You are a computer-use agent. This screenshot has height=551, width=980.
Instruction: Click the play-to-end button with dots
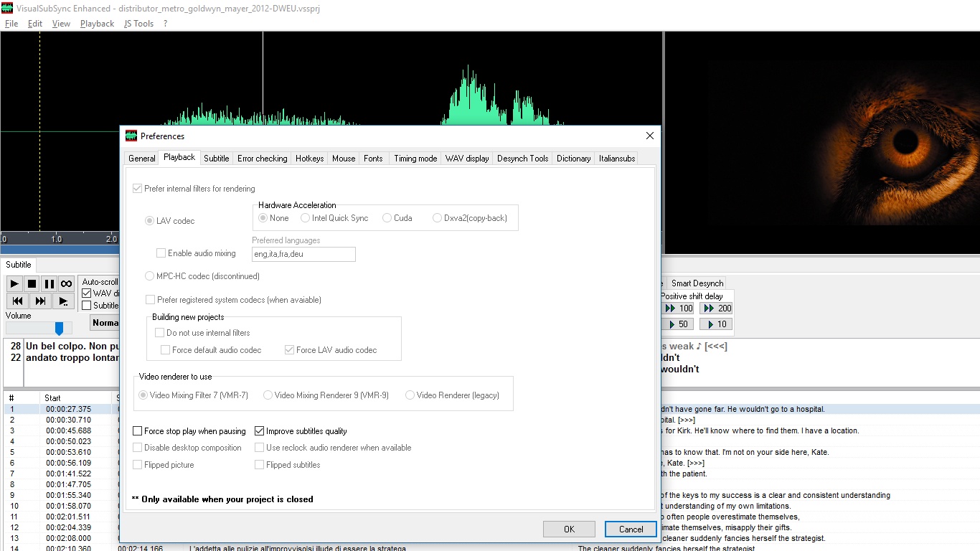63,301
